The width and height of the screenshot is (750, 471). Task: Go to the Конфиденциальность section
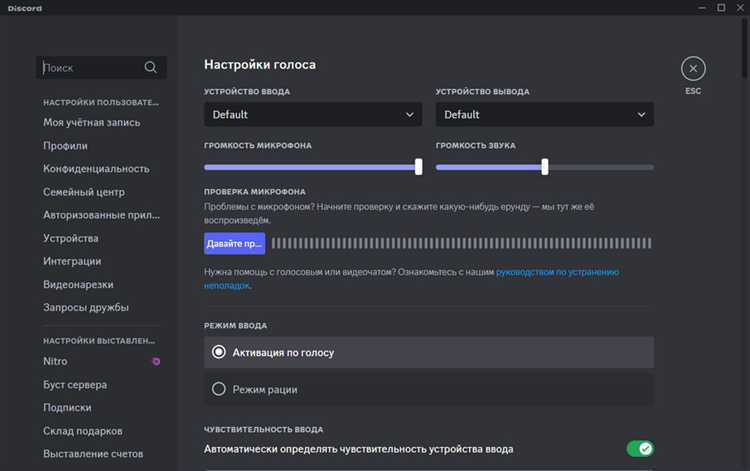[96, 168]
